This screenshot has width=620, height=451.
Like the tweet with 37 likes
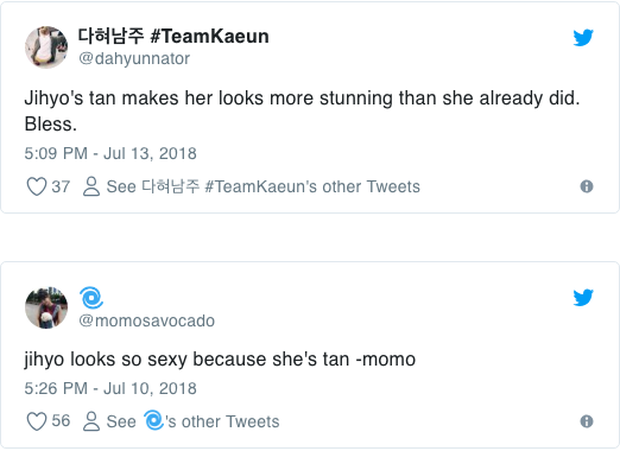[x=37, y=187]
